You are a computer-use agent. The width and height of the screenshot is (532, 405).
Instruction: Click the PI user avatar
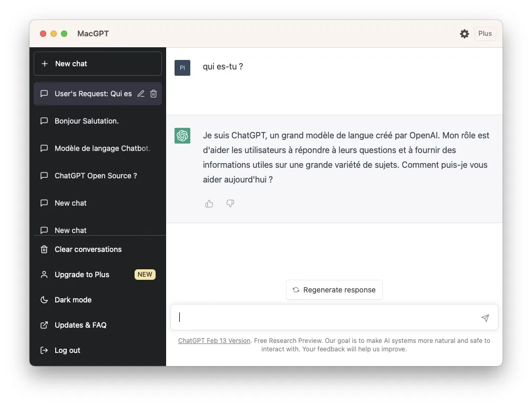pos(182,67)
